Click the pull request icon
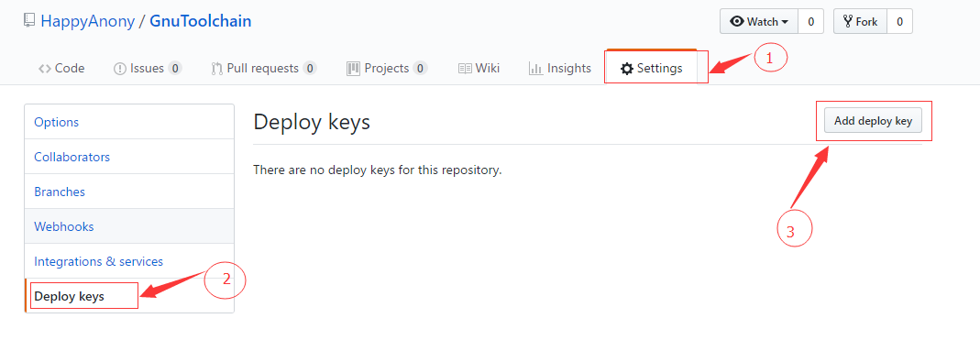 point(217,69)
